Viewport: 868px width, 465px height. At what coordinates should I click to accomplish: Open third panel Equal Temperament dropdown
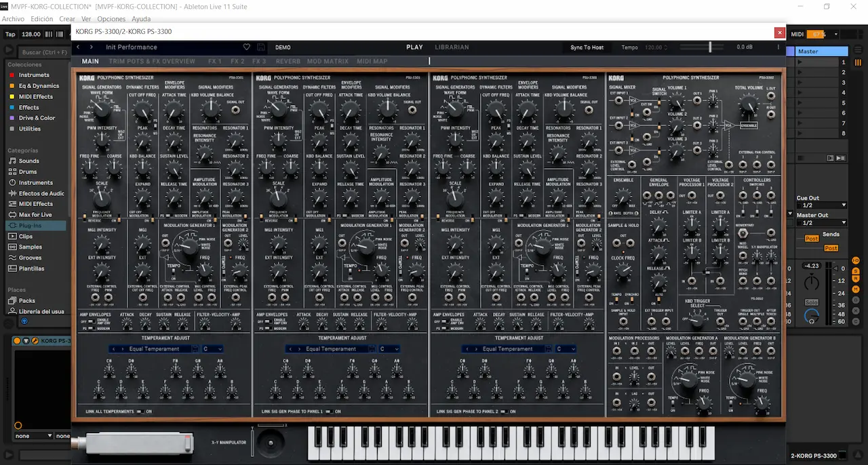(507, 349)
